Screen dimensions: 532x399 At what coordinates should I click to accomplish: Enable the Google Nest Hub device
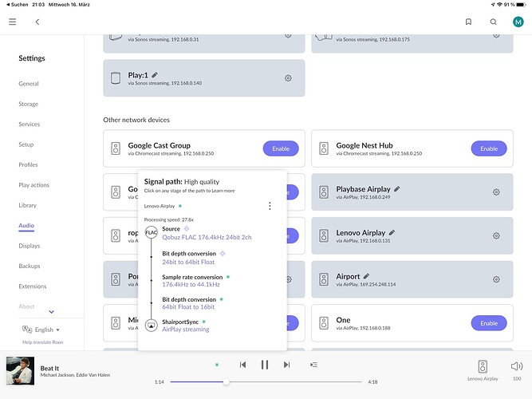pyautogui.click(x=489, y=148)
